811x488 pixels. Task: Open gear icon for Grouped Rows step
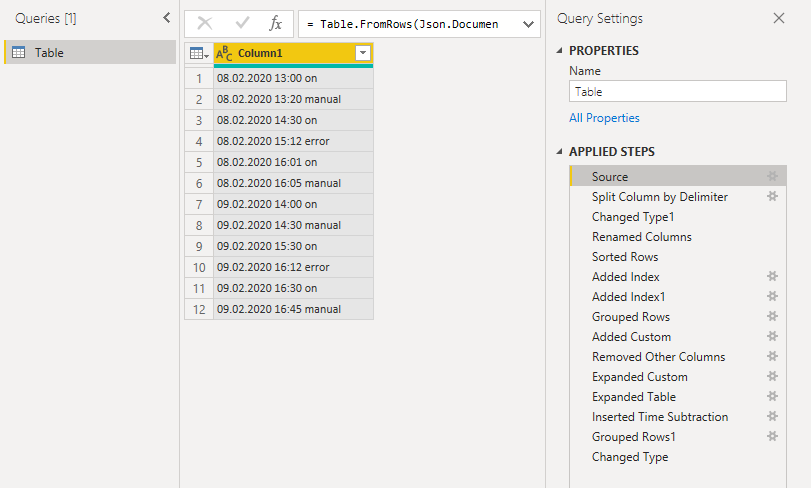(772, 316)
